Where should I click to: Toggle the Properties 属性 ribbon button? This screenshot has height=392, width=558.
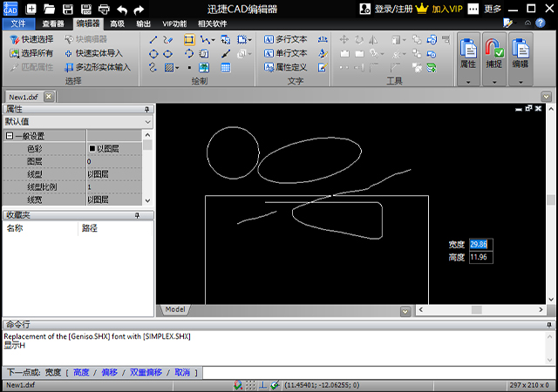[468, 54]
